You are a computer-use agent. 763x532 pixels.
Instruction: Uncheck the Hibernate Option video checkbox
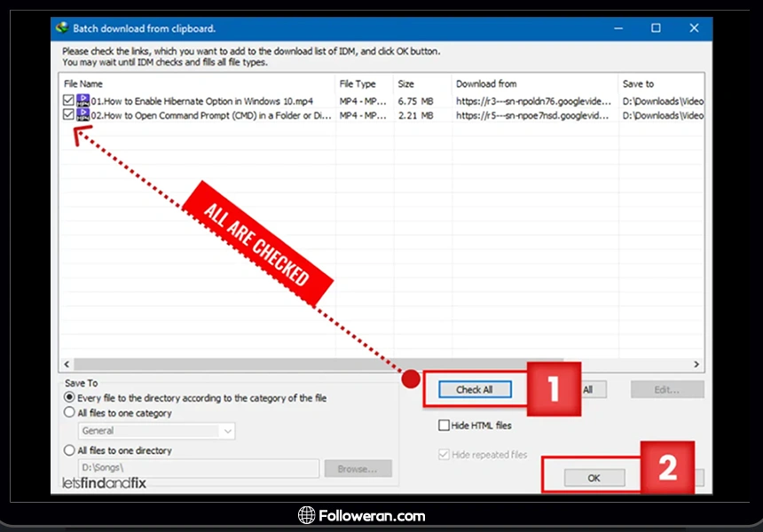[x=69, y=101]
